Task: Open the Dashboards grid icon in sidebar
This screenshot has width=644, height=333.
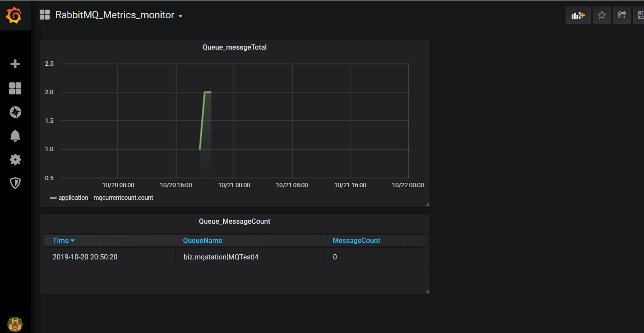Action: [15, 88]
